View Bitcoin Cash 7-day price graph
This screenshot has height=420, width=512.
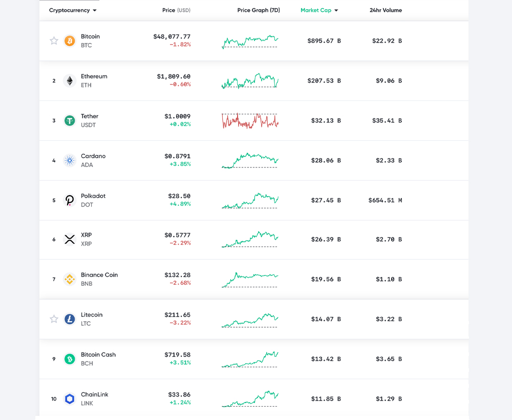point(250,359)
